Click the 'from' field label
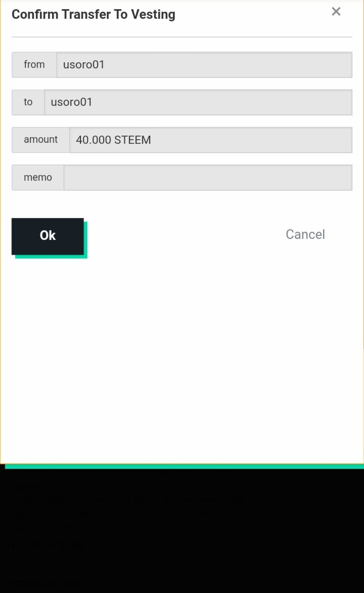Image resolution: width=364 pixels, height=593 pixels. [x=34, y=65]
